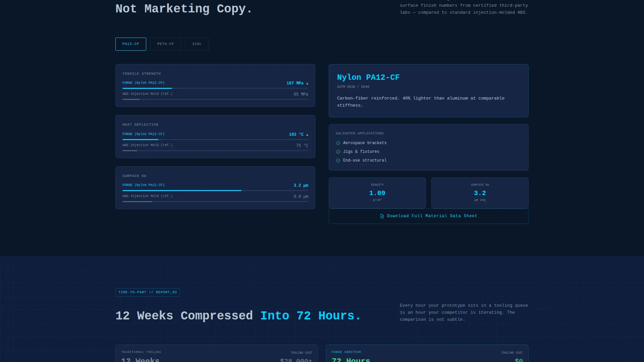Screen dimensions: 644x362
Task: Click the ASTM D638 / D648 label
Action: pos(353,87)
